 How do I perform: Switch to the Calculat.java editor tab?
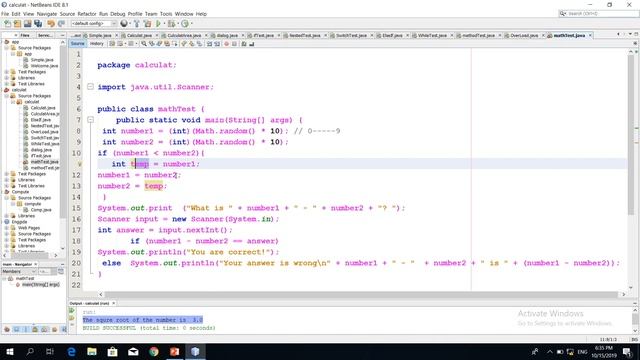pyautogui.click(x=139, y=36)
